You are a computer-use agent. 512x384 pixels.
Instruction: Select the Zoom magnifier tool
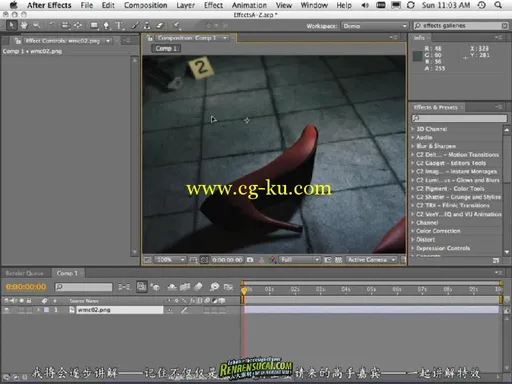point(36,25)
